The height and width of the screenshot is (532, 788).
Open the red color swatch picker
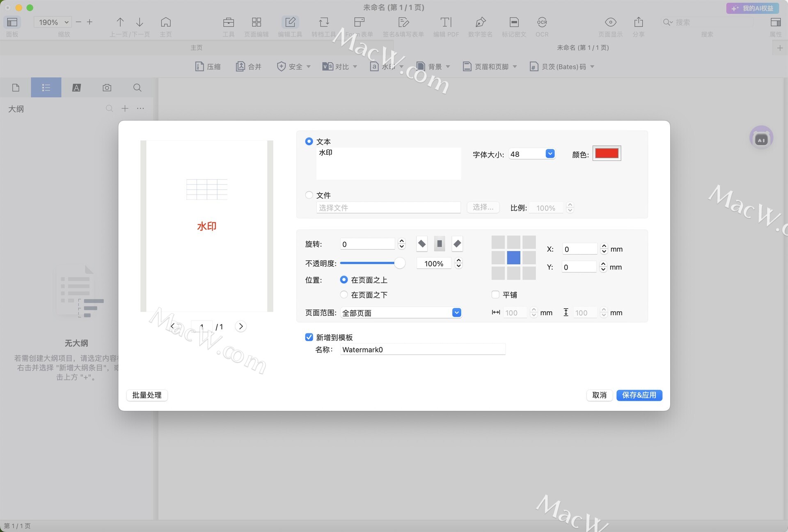pos(607,154)
